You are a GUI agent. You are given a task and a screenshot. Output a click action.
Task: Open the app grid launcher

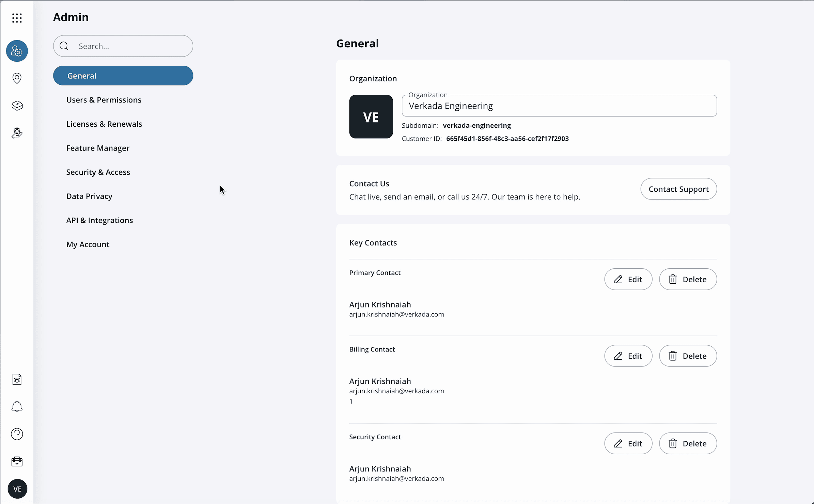pos(17,18)
